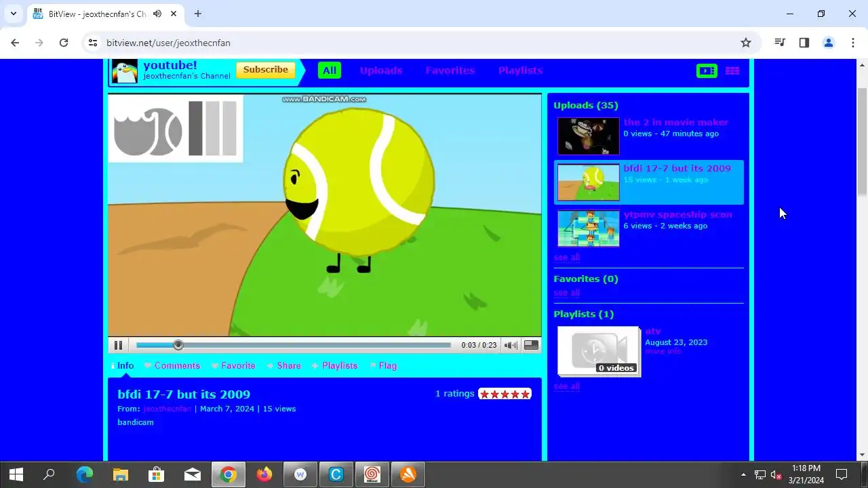Image resolution: width=868 pixels, height=488 pixels.
Task: Click the '0:03 / 0:23' time display
Action: pyautogui.click(x=479, y=345)
